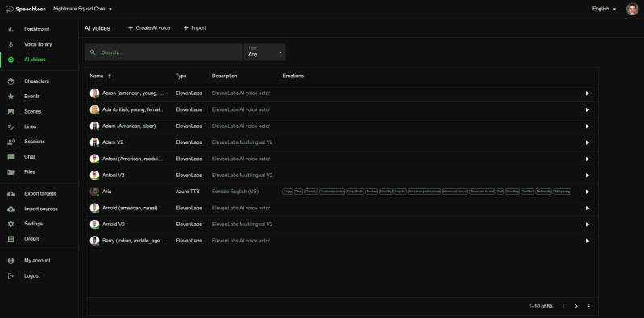Viewport: 644px width, 318px height.
Task: Click Logout in the sidebar
Action: [x=32, y=276]
